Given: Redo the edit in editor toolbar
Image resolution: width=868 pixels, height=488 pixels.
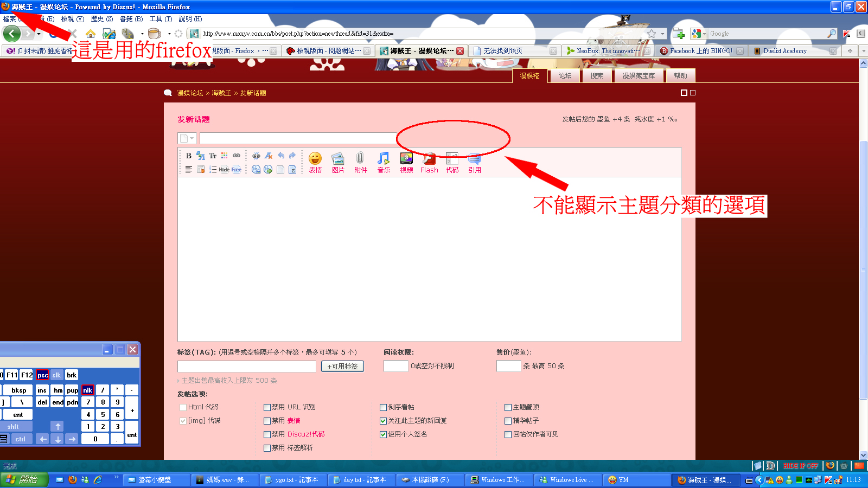Looking at the screenshot, I should tap(292, 156).
